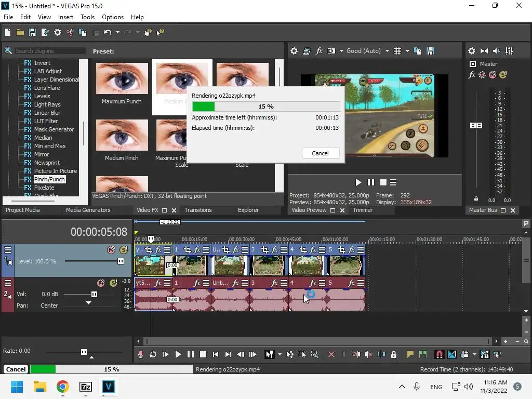Open Master Bus audio properties gear
532x399 pixels.
[472, 51]
